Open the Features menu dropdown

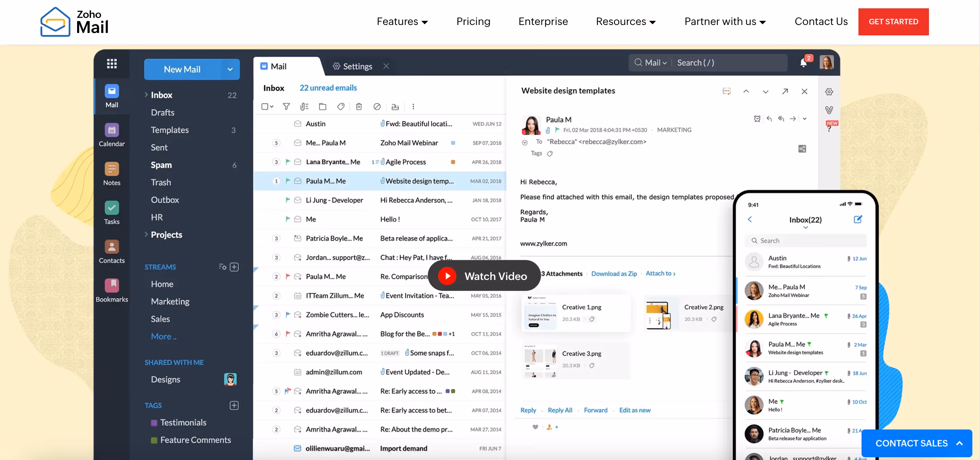[402, 22]
